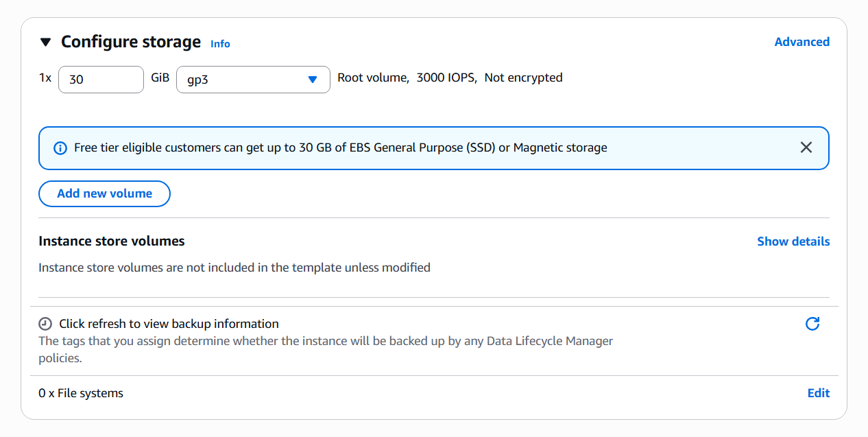Open Advanced storage settings

[801, 42]
